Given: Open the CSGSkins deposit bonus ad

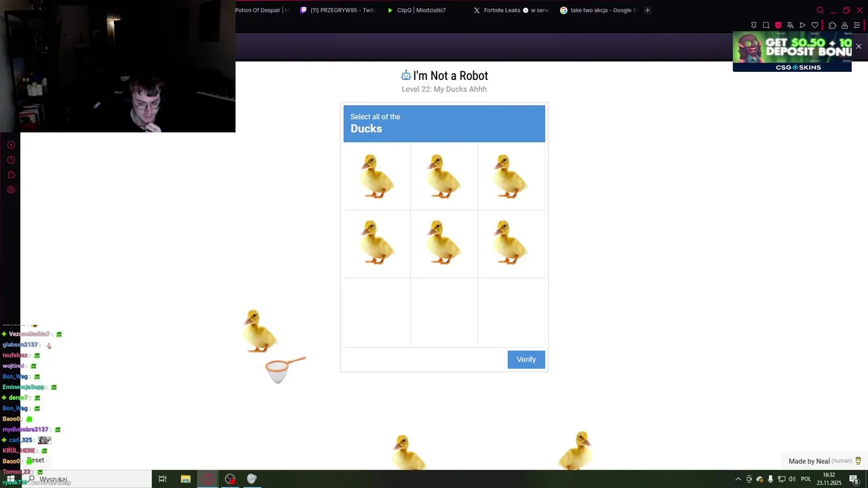Looking at the screenshot, I should coord(792,52).
